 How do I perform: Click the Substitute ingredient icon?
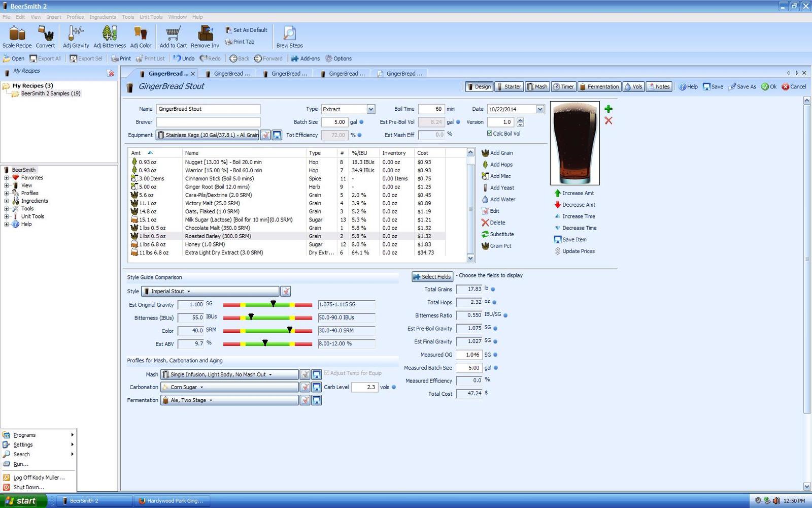(x=485, y=234)
